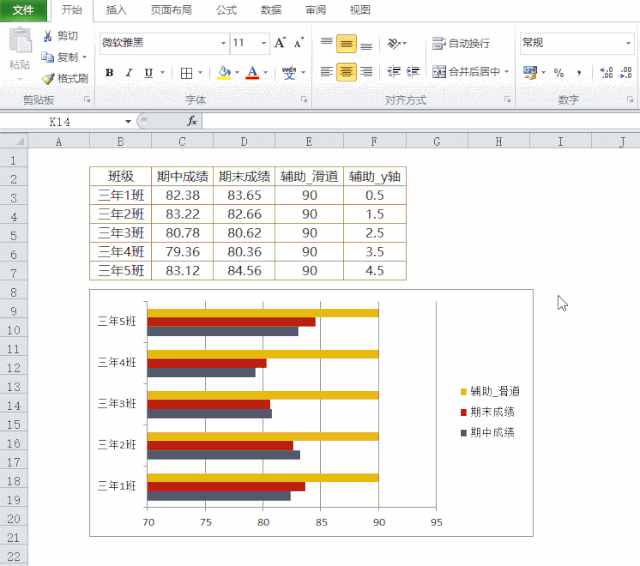
Task: Select column C header
Action: click(x=182, y=142)
